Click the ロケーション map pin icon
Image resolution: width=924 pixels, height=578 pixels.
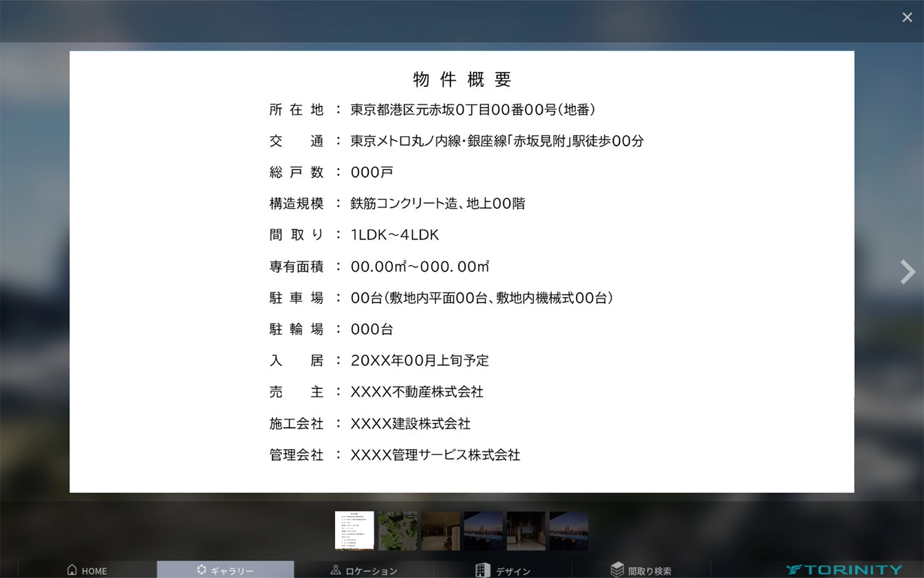click(x=335, y=569)
